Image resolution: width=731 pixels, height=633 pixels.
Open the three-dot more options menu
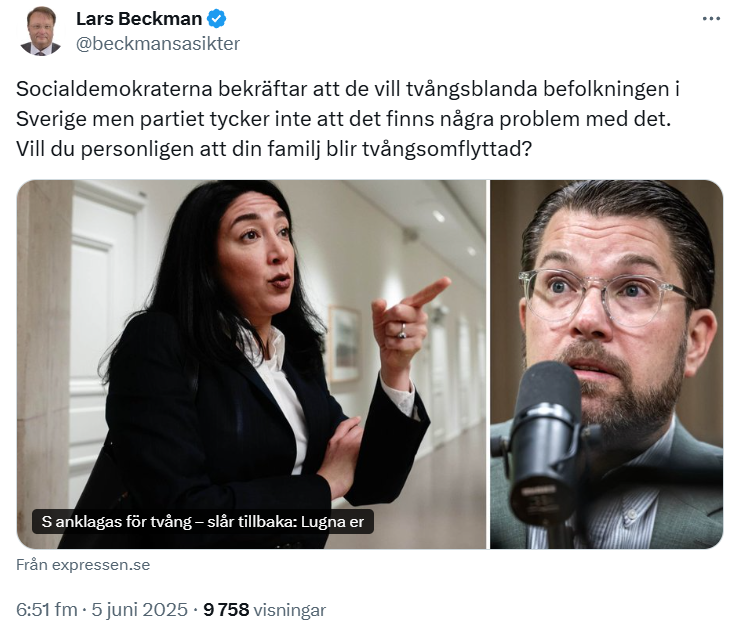tap(711, 19)
